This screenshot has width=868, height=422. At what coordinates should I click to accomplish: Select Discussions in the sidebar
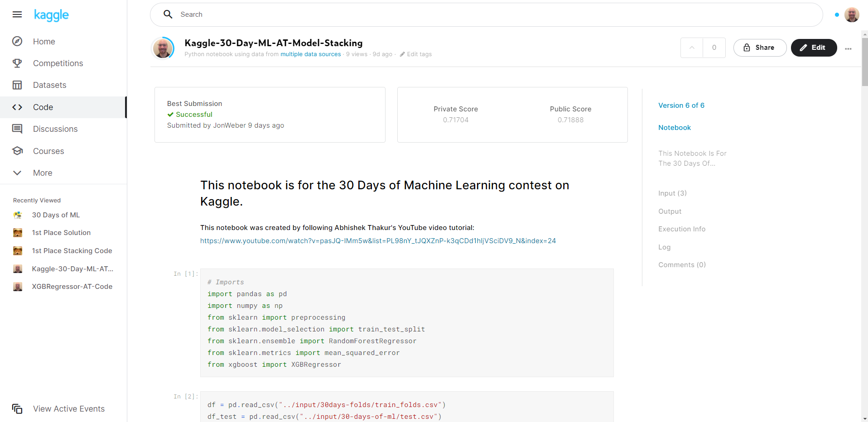(63, 129)
